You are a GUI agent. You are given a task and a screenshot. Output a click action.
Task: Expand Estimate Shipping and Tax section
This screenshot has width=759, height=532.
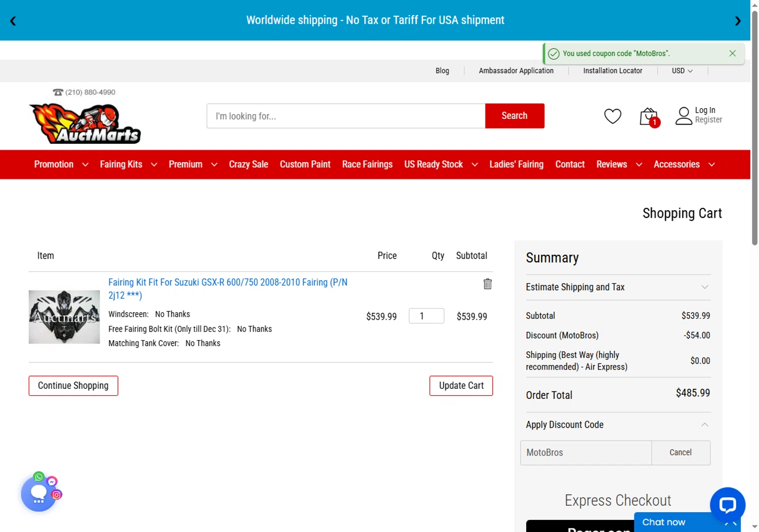[x=618, y=287]
